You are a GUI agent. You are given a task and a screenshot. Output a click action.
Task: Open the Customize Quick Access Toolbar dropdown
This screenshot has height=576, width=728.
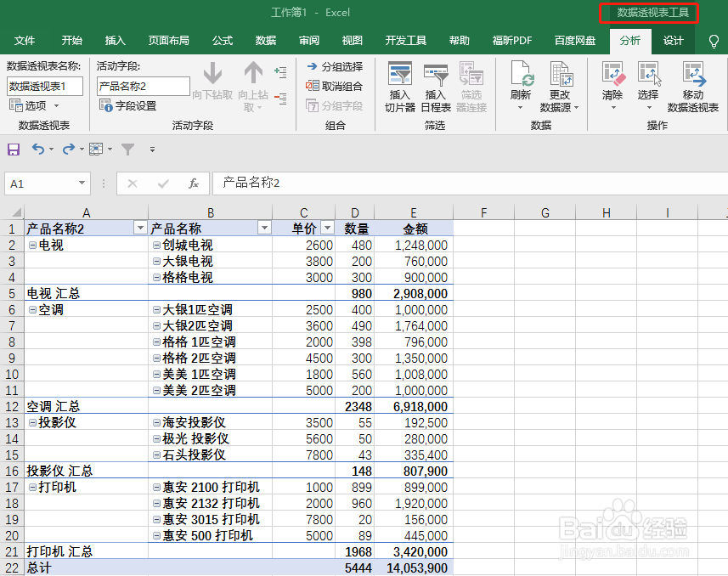(152, 150)
